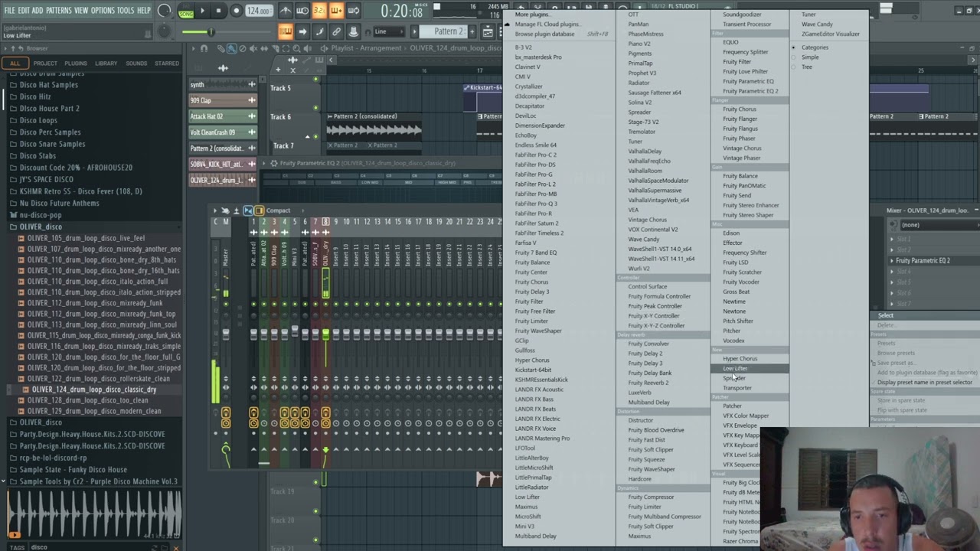Toggle mute dot on Track 5 in Playlist
Viewport: 980px width, 551px height.
point(315,79)
